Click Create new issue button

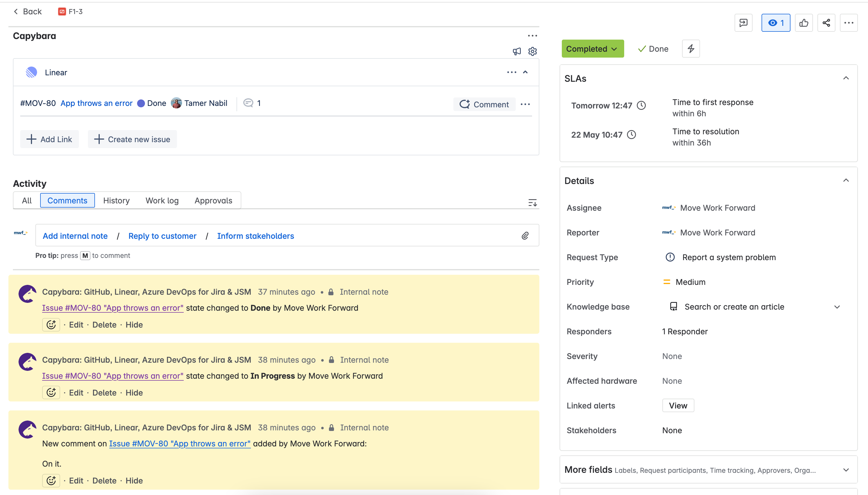[x=132, y=139]
